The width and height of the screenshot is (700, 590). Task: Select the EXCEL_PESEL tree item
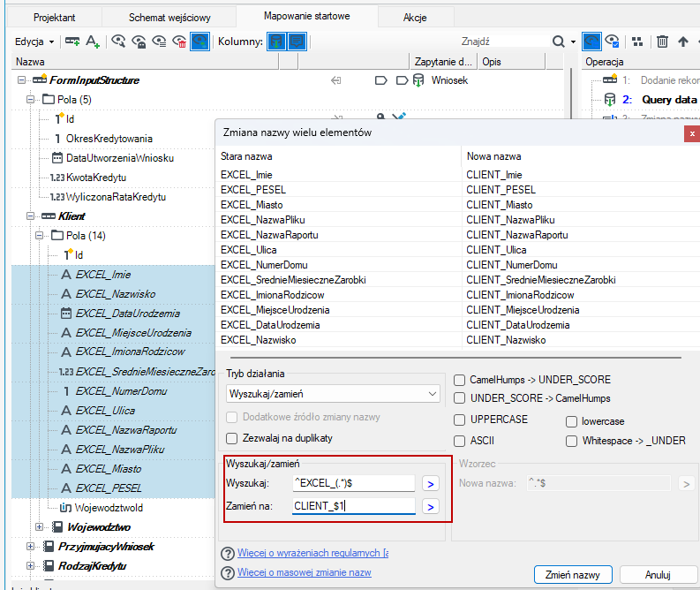109,488
